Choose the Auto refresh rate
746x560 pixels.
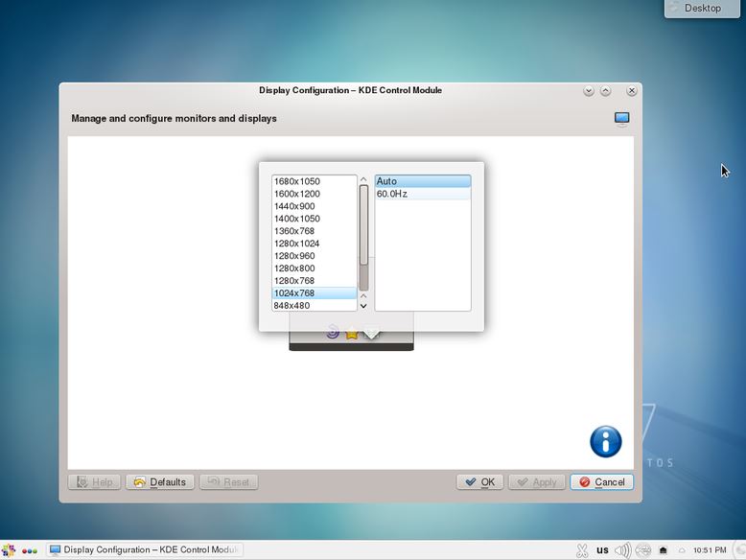coord(423,181)
